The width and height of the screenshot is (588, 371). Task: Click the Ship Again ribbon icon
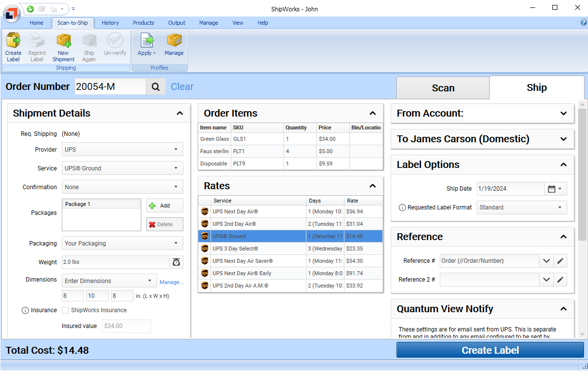(89, 47)
